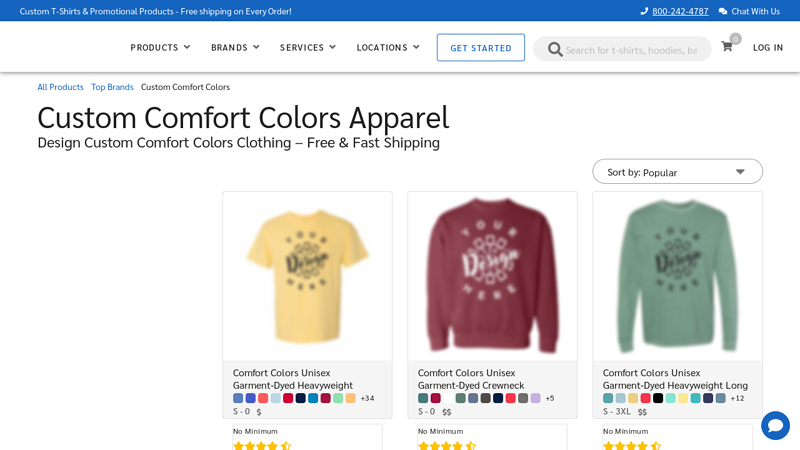Pick white swatch on Crewneck
This screenshot has width=800, height=450.
tap(448, 398)
